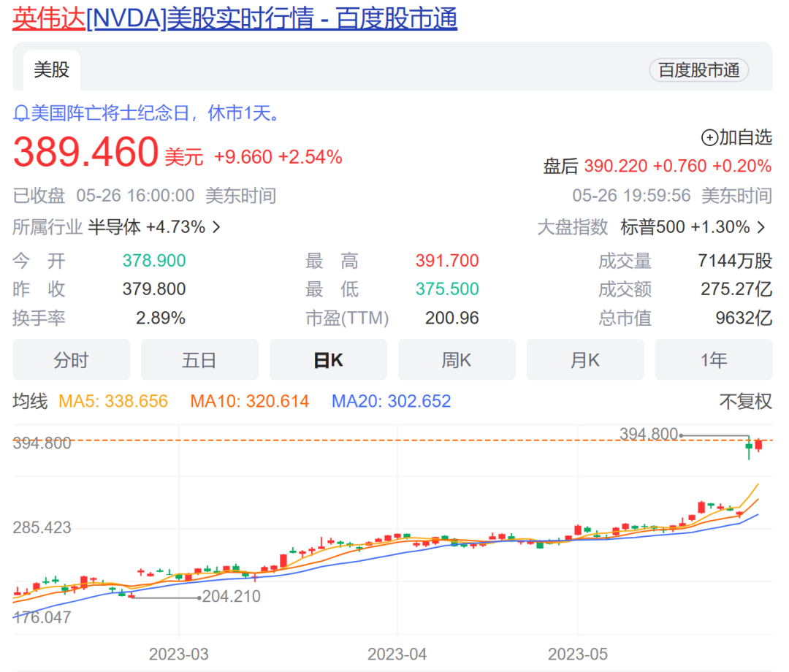This screenshot has height=672, width=789.
Task: Click the turnover rate 2.89%
Action: tap(161, 318)
